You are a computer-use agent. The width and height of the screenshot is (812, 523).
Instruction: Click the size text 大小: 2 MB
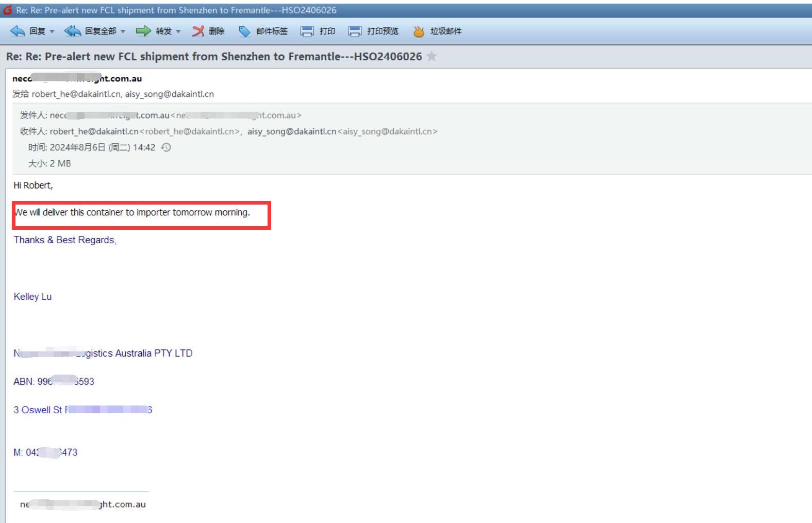tap(49, 163)
